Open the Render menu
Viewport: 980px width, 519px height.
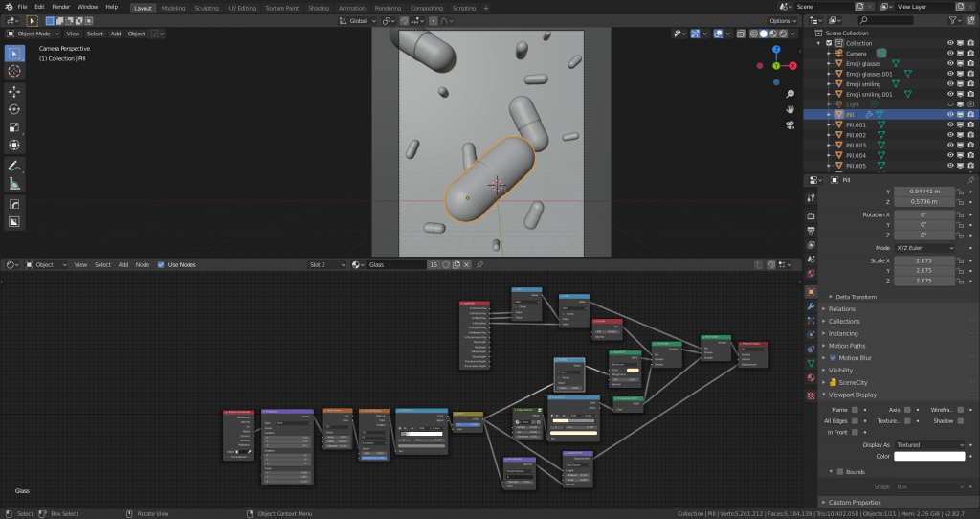(60, 7)
